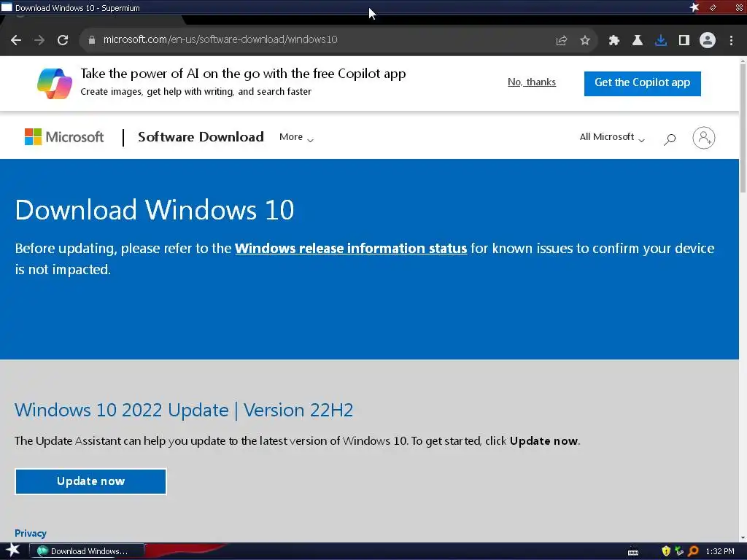The height and width of the screenshot is (560, 747).
Task: Click the keyboard tray icon
Action: pos(633,552)
